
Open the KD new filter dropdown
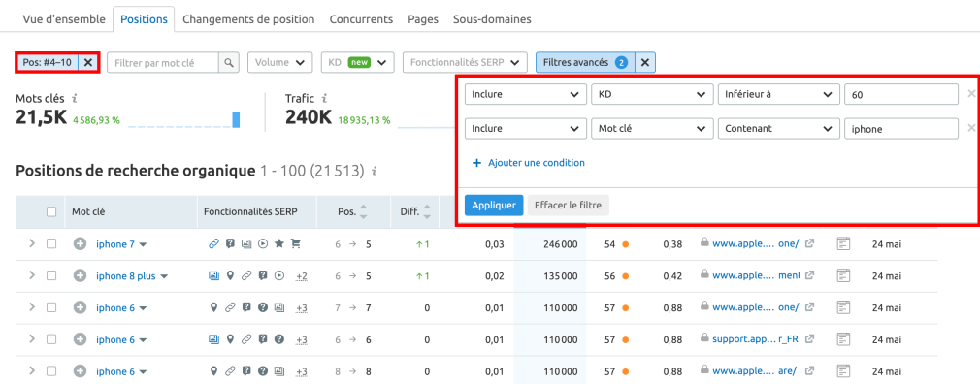click(x=357, y=62)
